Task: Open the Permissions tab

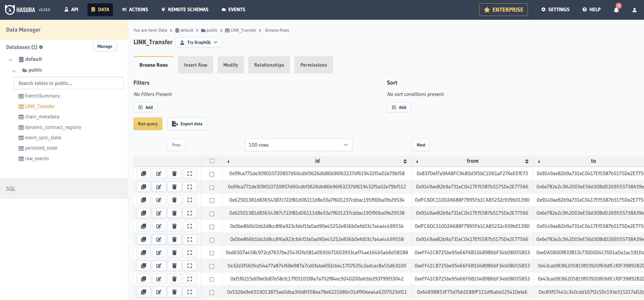Action: [313, 65]
